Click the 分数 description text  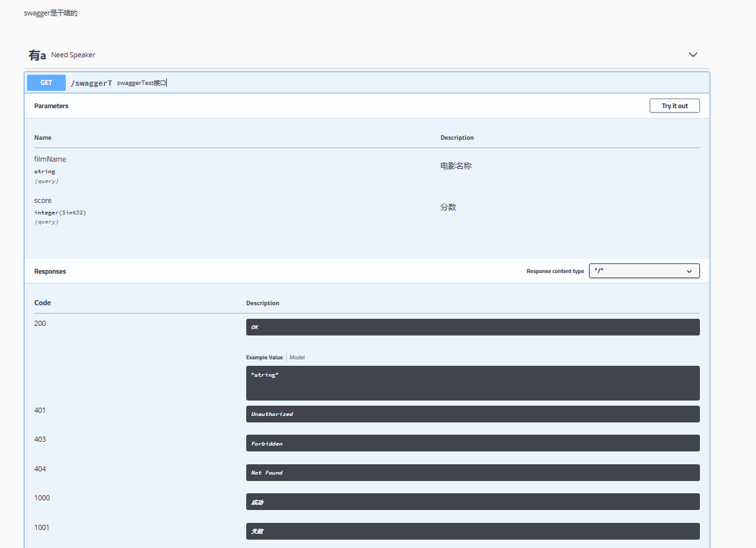coord(448,207)
